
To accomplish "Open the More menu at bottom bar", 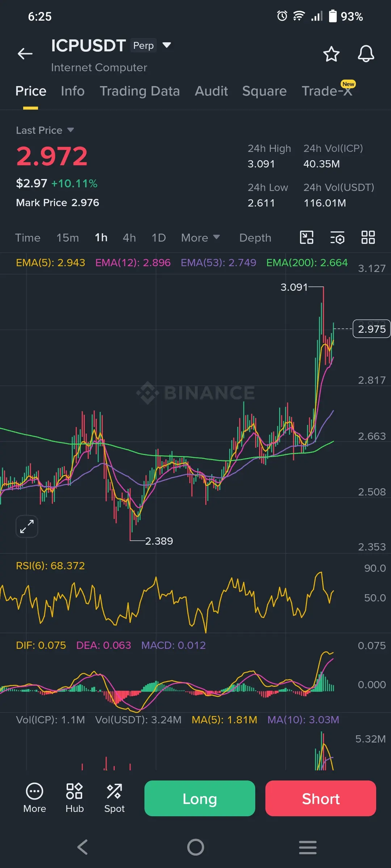I will (x=35, y=799).
